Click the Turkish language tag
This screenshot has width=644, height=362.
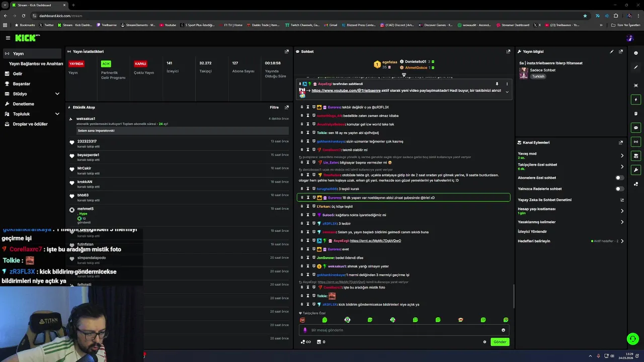(x=538, y=76)
